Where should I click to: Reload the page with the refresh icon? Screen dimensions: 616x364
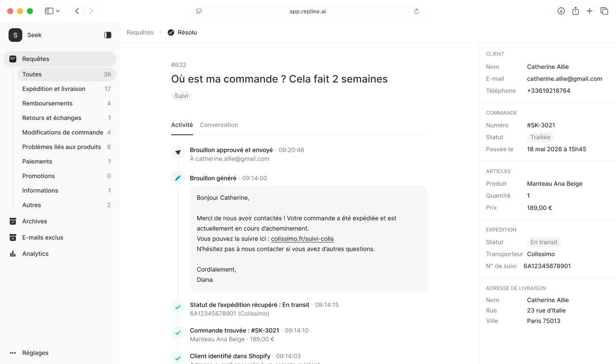click(x=416, y=11)
